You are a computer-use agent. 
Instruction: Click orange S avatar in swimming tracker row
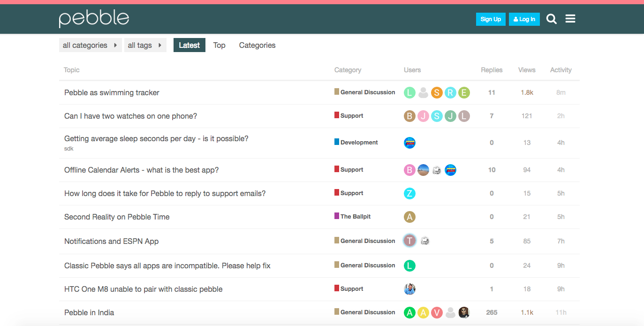[437, 92]
